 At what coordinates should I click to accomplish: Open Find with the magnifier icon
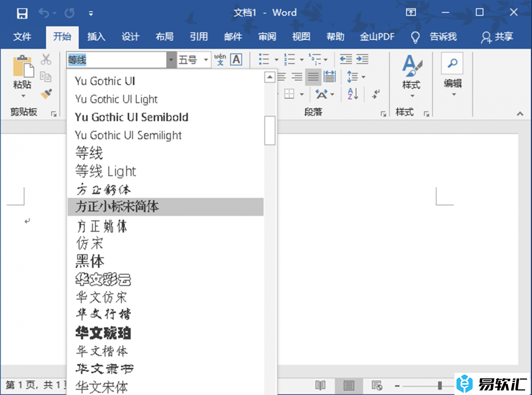coord(452,64)
